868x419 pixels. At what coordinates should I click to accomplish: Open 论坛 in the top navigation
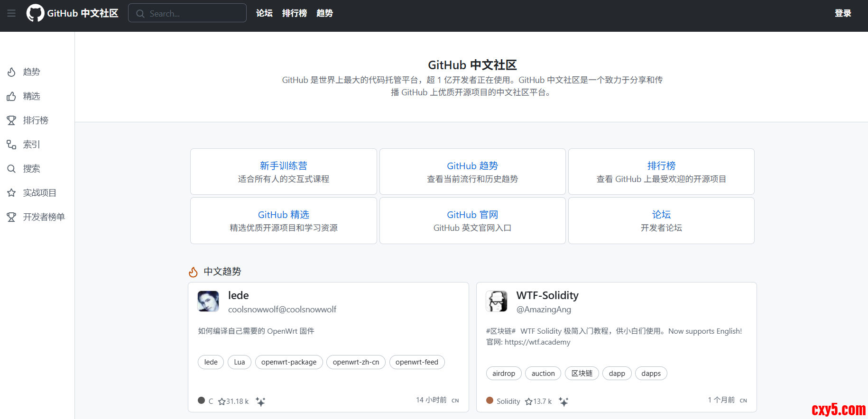coord(264,13)
